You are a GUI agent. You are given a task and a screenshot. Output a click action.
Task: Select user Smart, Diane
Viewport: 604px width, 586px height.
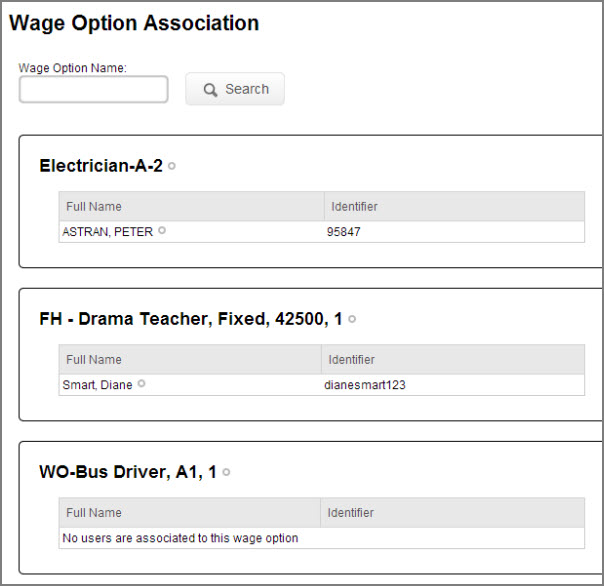pyautogui.click(x=97, y=385)
